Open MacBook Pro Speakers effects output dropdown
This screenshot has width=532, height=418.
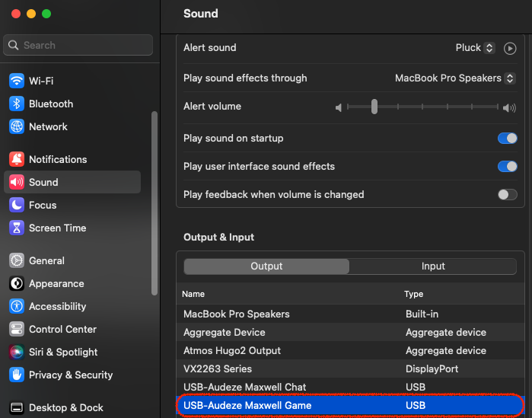point(455,78)
